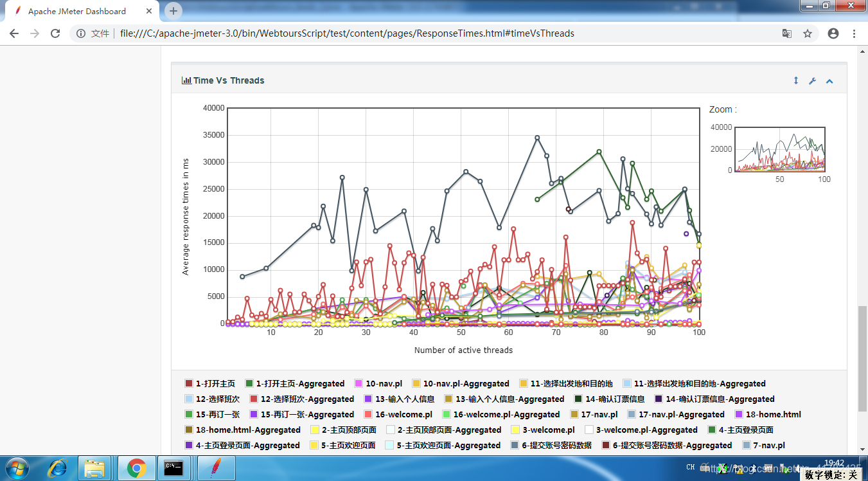Hide the 17-nav.pl-Aggregated series
Viewport: 868px width, 481px height.
coord(676,415)
